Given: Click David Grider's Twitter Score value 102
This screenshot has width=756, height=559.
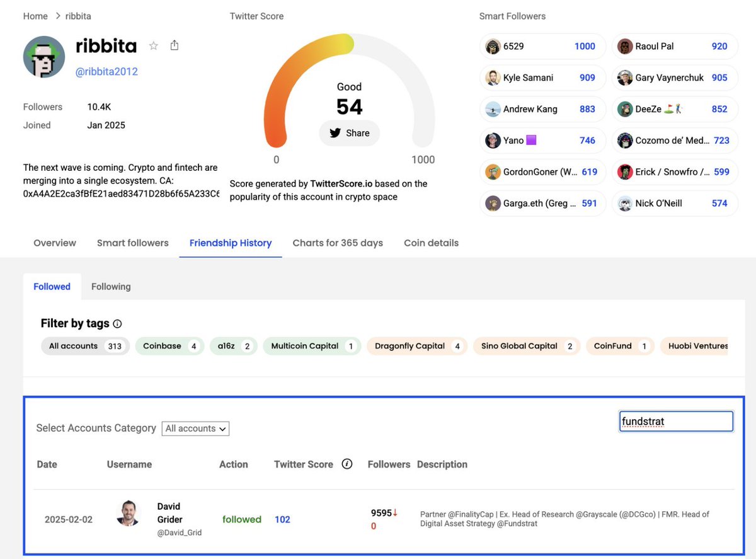Looking at the screenshot, I should 282,519.
